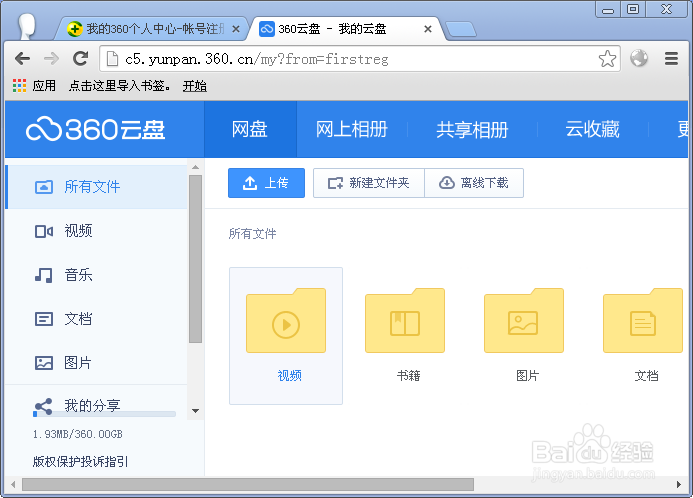
Task: Go to 网上相册 navigation tab
Action: tap(352, 129)
